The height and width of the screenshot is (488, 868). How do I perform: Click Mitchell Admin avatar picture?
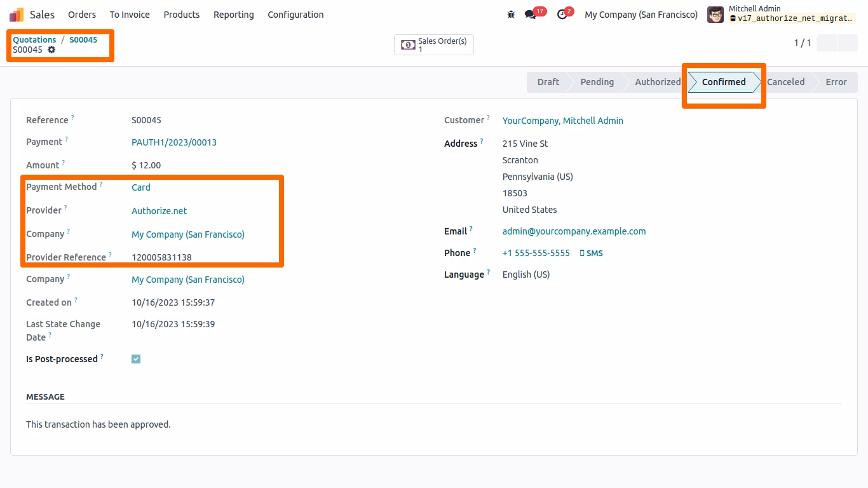tap(715, 15)
